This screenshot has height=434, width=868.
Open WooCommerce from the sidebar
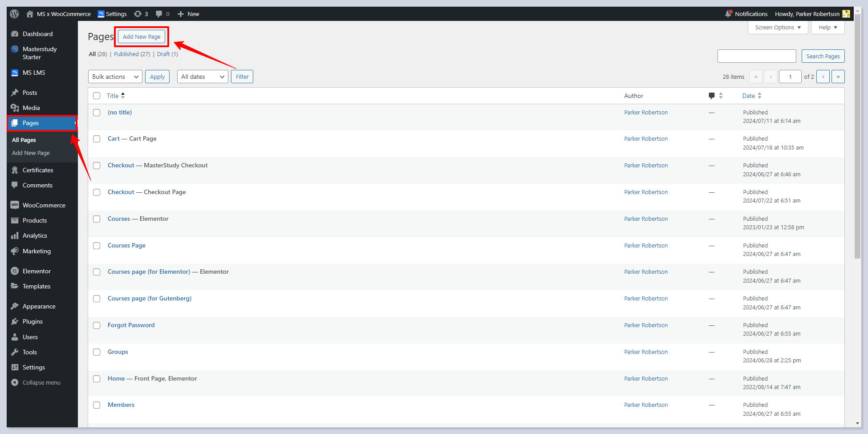point(44,205)
